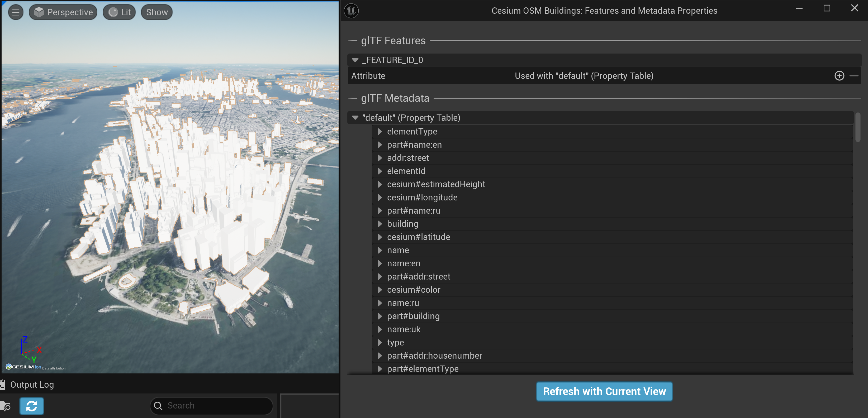This screenshot has height=418, width=868.
Task: Remove the attribute using the minus icon
Action: (x=856, y=75)
